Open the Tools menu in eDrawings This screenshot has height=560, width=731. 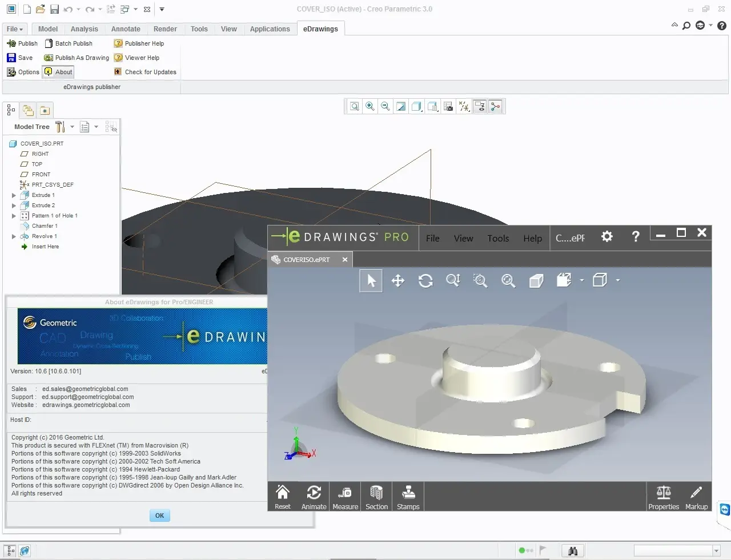coord(498,239)
